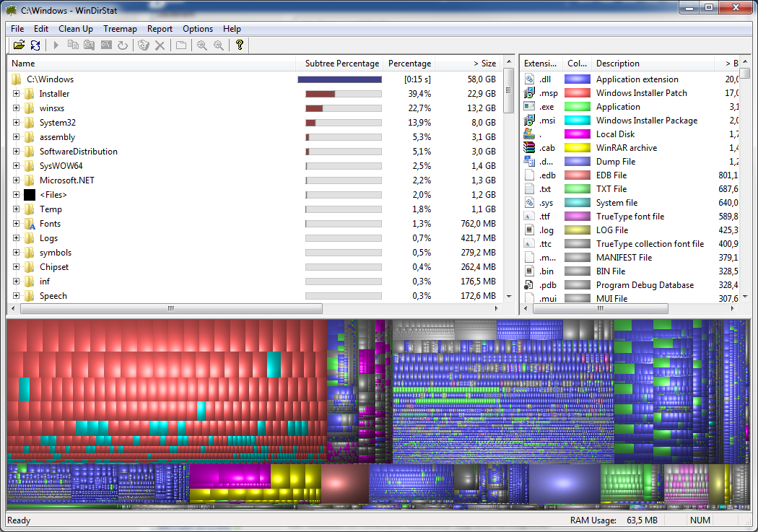The height and width of the screenshot is (532, 758).
Task: Click the Explorer Here toolbar icon
Action: 90,45
